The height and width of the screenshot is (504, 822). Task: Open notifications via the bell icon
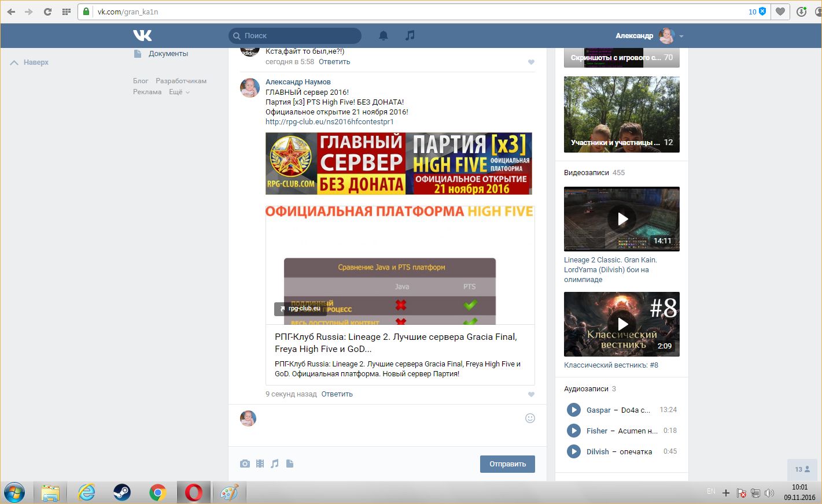pos(383,36)
